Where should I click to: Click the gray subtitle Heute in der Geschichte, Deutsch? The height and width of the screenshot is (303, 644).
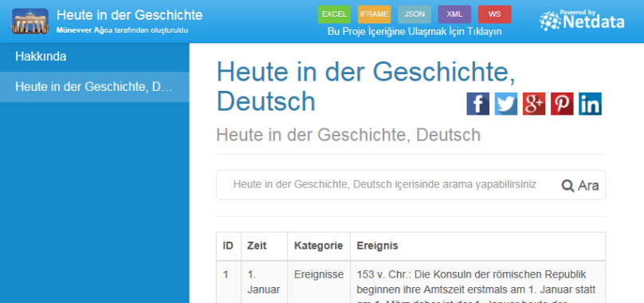[348, 135]
